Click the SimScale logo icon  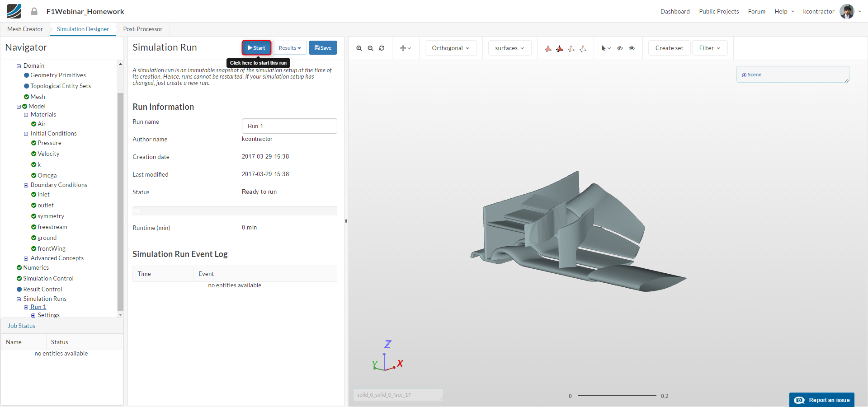click(x=14, y=11)
